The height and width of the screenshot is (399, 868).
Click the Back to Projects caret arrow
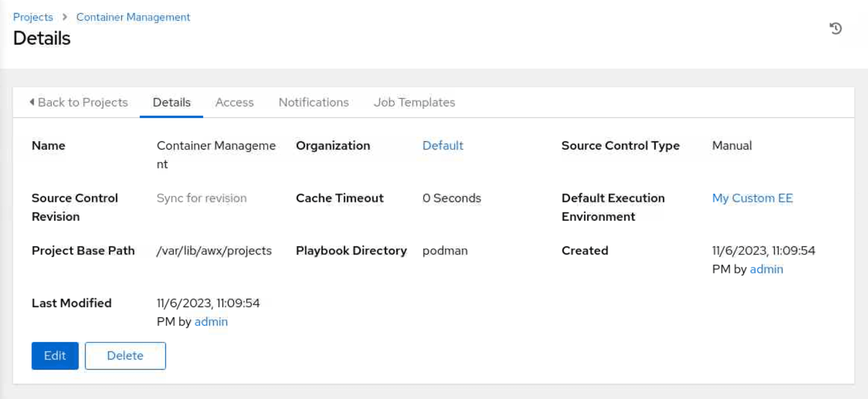point(32,102)
